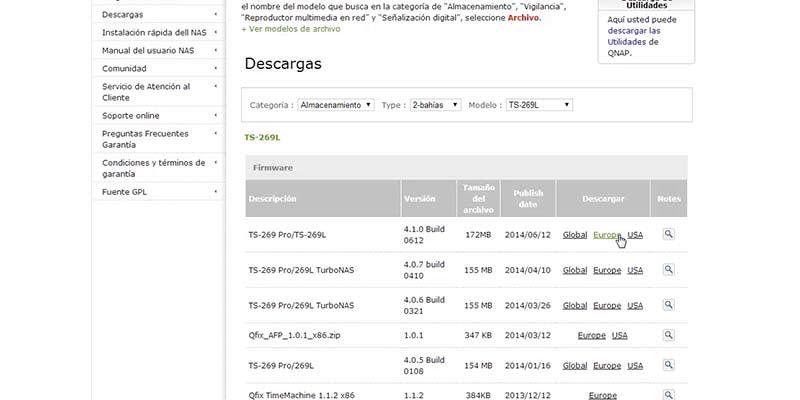Click the '2014/06/12' publish date cell
This screenshot has width=800, height=400.
click(528, 235)
